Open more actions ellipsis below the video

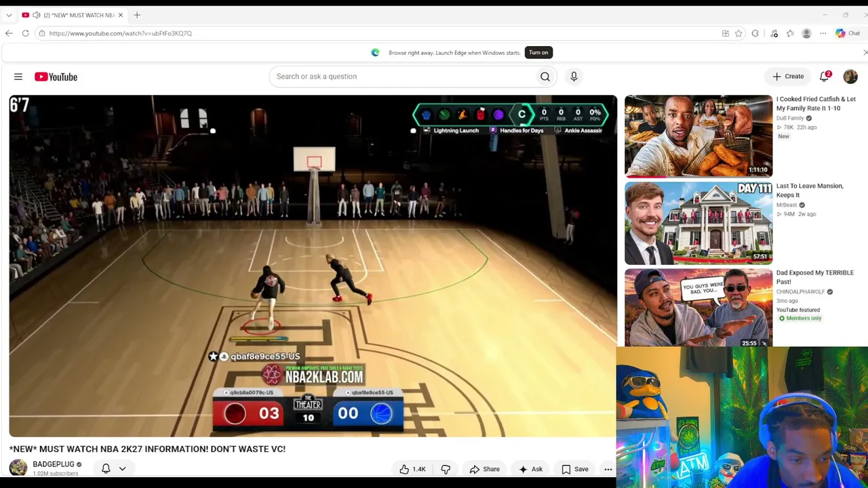pos(608,469)
